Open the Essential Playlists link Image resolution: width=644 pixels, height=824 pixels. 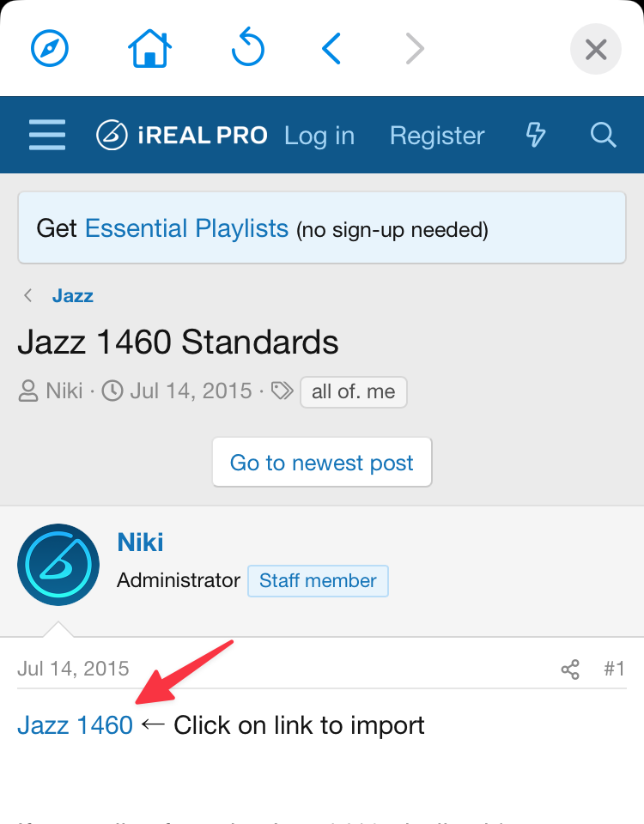pyautogui.click(x=186, y=228)
